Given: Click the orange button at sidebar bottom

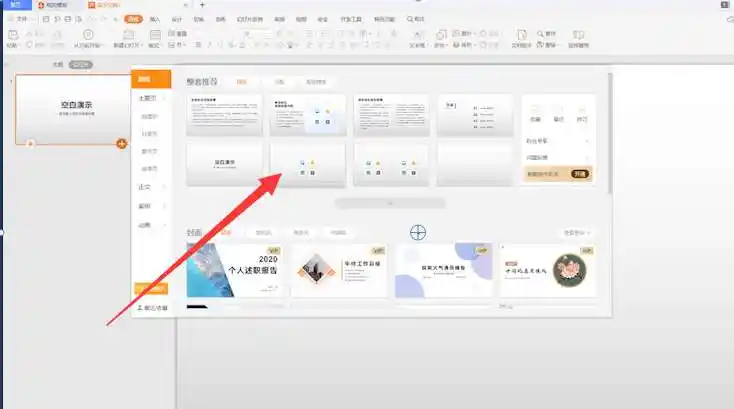Looking at the screenshot, I should click(x=151, y=289).
